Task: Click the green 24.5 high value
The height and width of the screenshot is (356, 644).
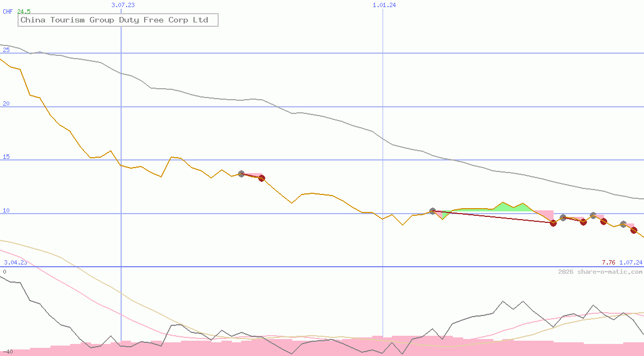Action: click(x=24, y=11)
